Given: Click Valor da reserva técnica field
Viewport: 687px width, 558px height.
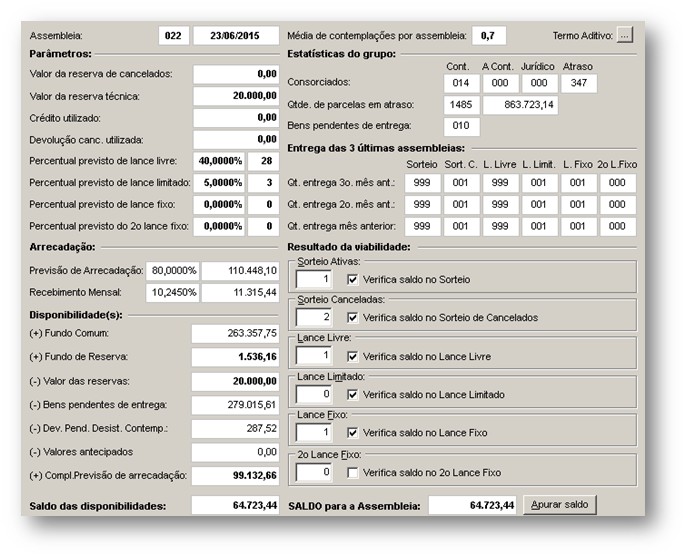Looking at the screenshot, I should tap(236, 96).
